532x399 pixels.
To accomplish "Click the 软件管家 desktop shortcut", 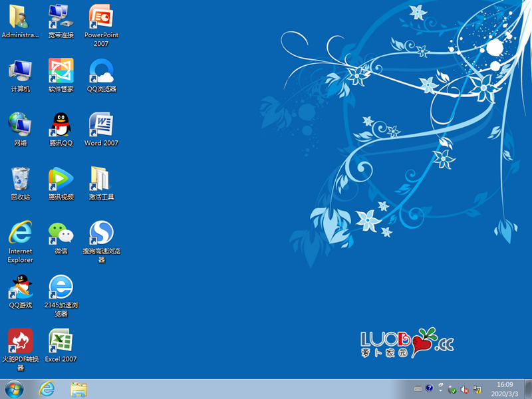I will (x=61, y=71).
